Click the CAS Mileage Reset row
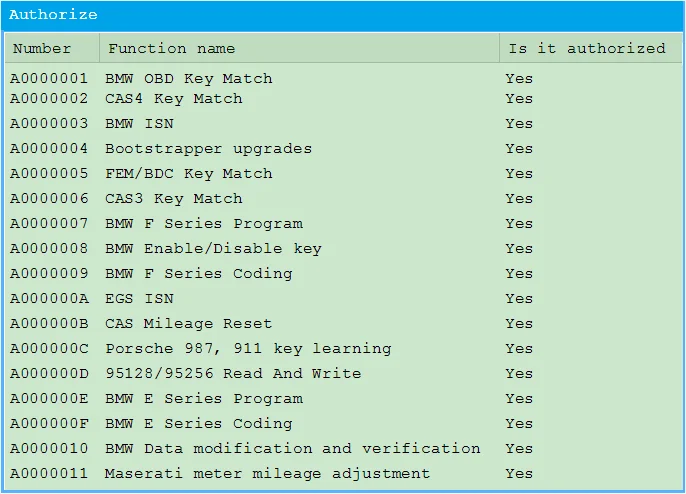Viewport: 686px width, 494px height. (188, 324)
